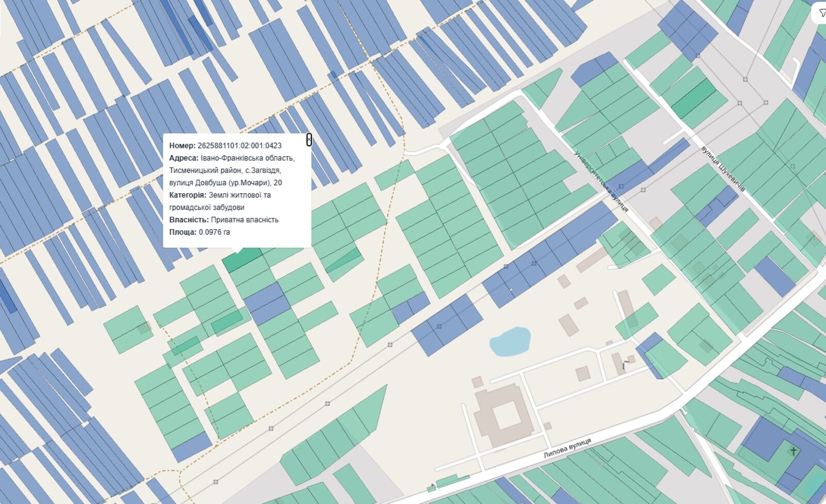Click square marker inside blue parcel left of pond
Viewport: 826px width, 504px height.
click(x=439, y=327)
